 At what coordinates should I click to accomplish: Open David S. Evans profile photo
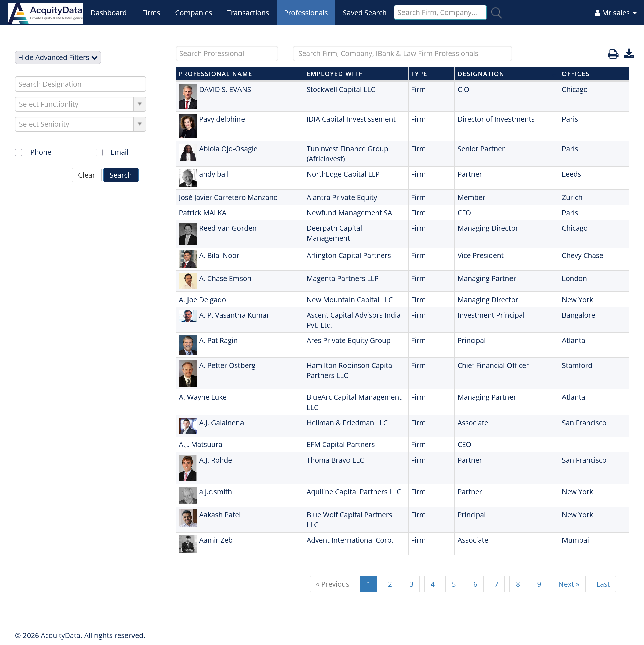pos(187,97)
